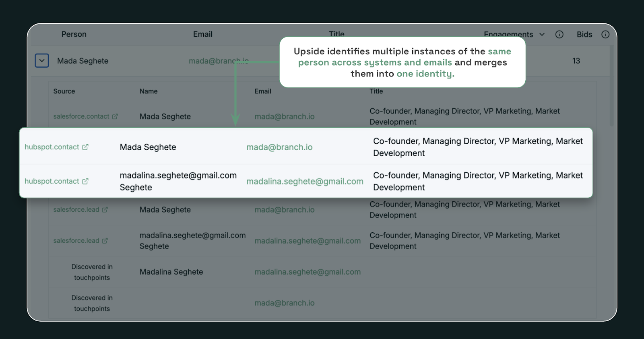
Task: Click Madalina Seghete name in touchpoints row
Action: point(171,272)
